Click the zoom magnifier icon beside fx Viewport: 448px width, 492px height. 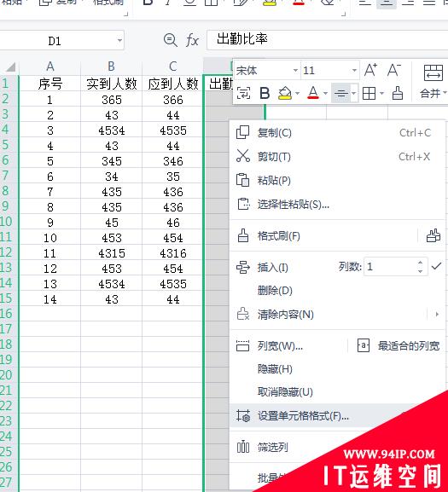tap(171, 40)
